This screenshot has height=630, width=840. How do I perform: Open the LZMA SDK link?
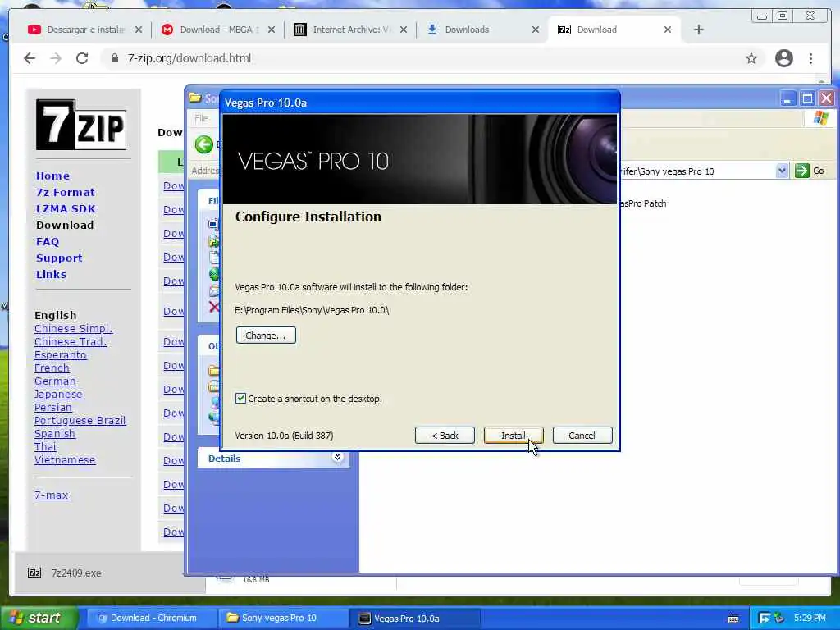[x=66, y=208]
